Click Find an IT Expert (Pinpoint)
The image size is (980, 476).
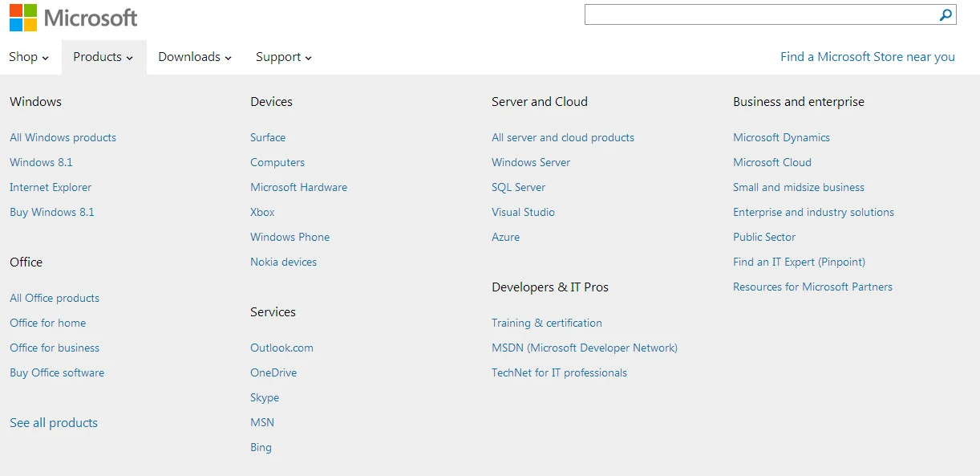click(799, 262)
